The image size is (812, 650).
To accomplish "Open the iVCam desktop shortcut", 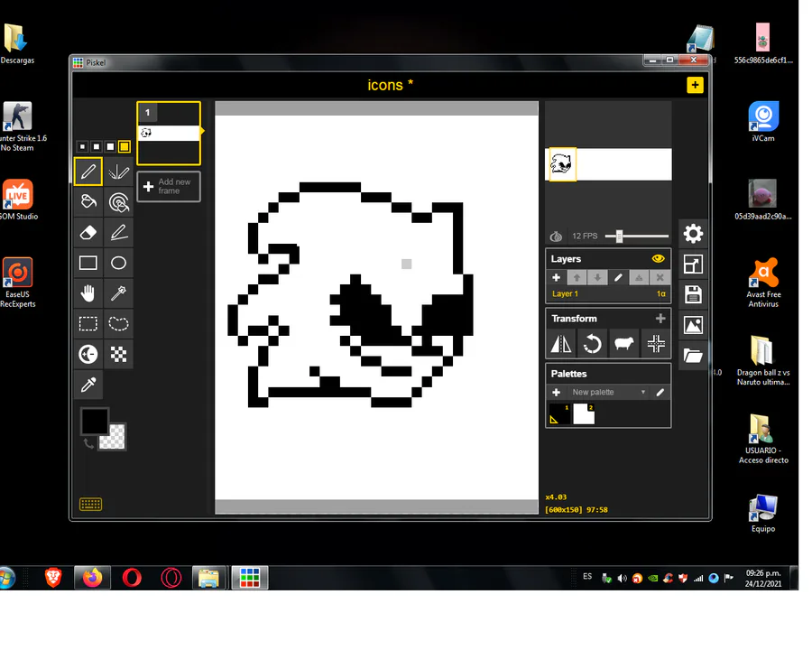I will (x=763, y=122).
